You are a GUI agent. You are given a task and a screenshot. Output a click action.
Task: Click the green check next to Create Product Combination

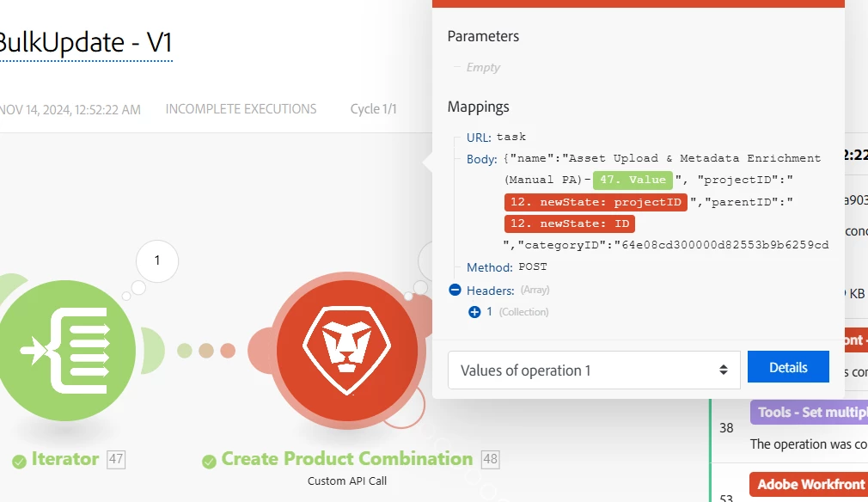point(209,462)
